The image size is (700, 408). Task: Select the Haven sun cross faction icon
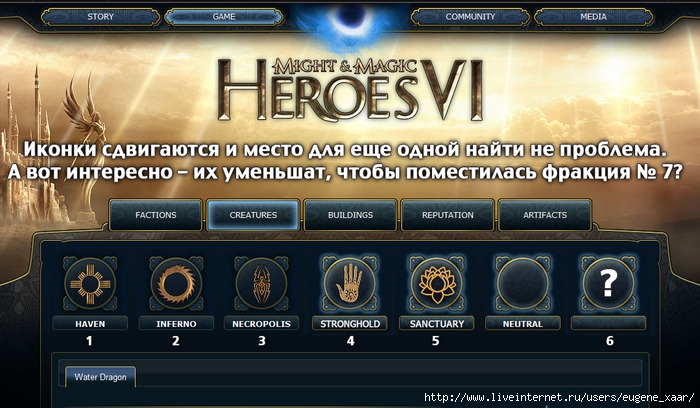click(90, 283)
